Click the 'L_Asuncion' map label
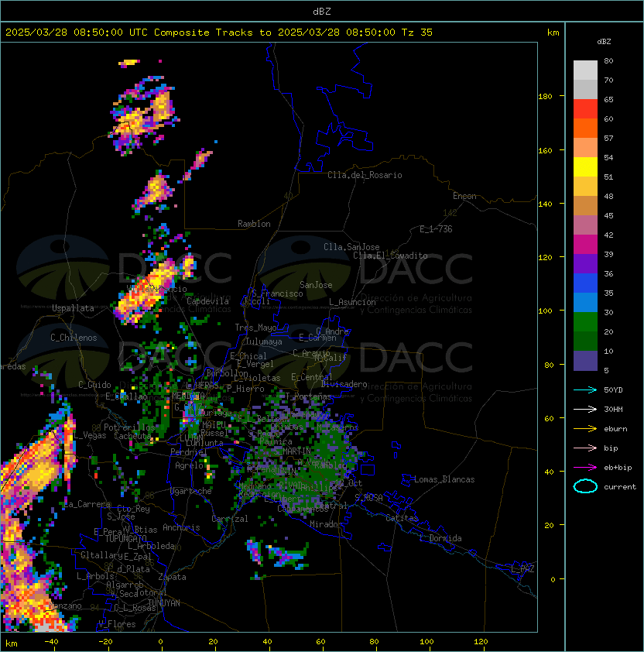Image resolution: width=644 pixels, height=652 pixels. (x=352, y=302)
